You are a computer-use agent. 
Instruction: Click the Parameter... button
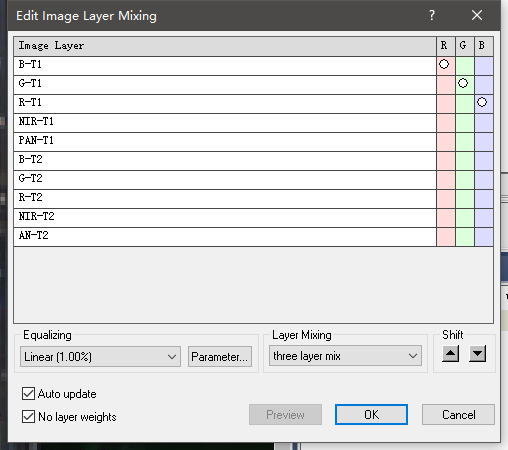coord(220,357)
